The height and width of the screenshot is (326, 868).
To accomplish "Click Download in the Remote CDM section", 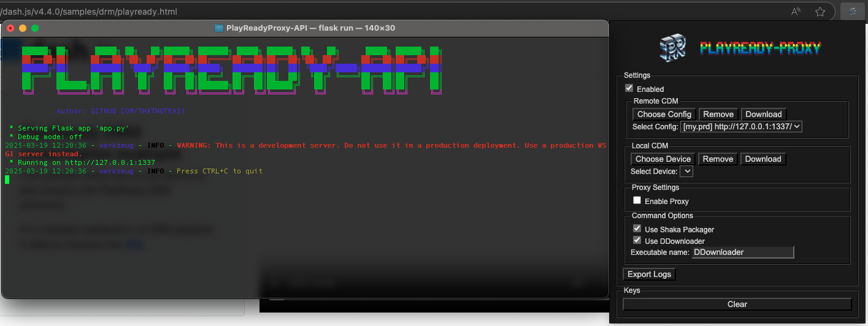I will click(x=764, y=114).
